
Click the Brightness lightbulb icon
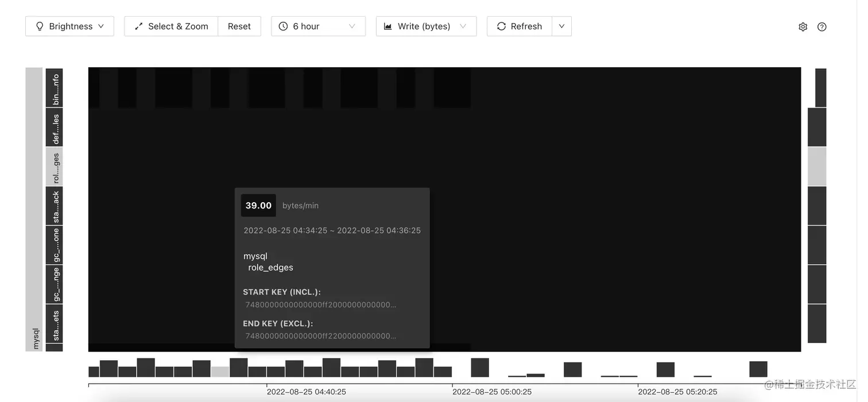pos(40,26)
